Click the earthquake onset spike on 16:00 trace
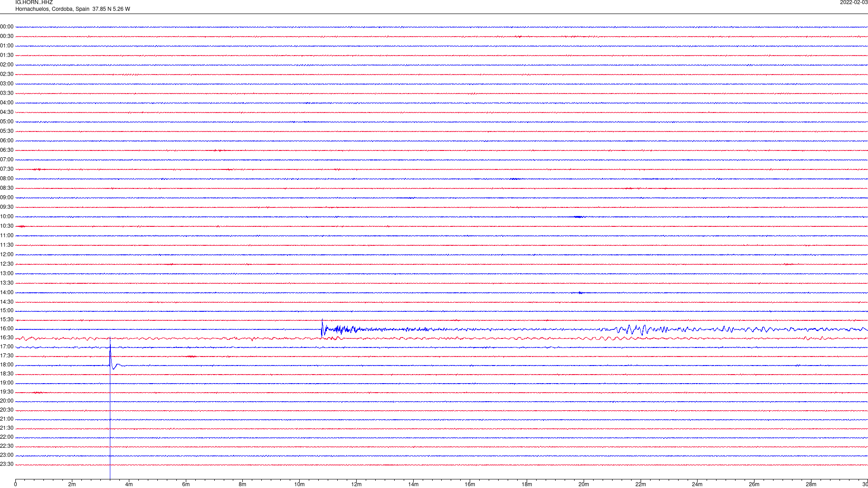This screenshot has width=868, height=488. coord(322,328)
